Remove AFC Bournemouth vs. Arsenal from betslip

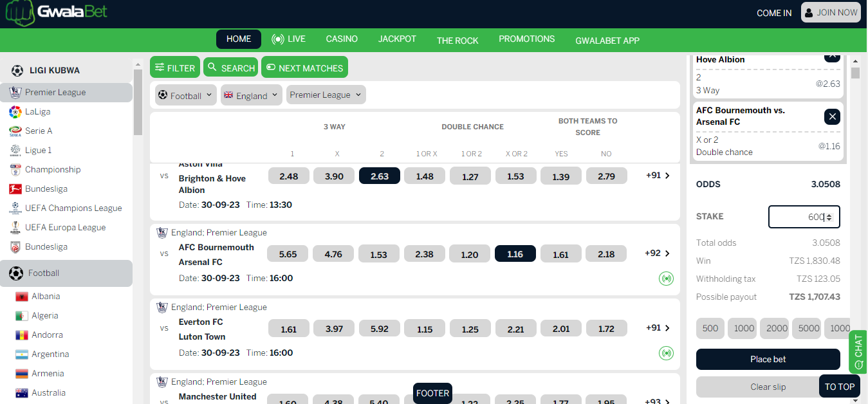833,116
